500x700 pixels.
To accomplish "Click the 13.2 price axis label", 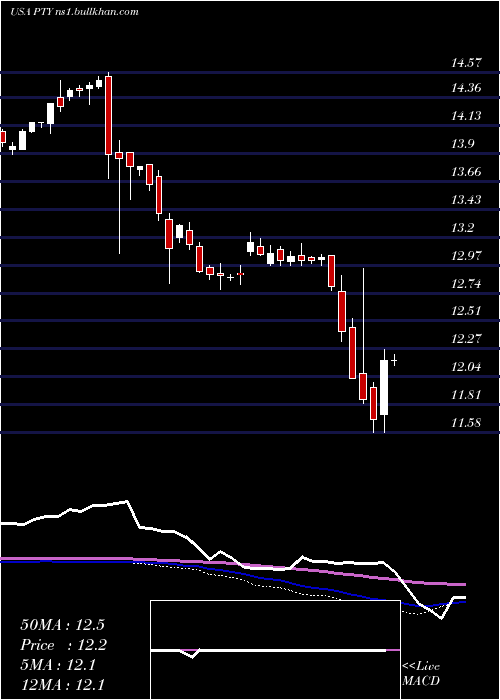I will (464, 228).
